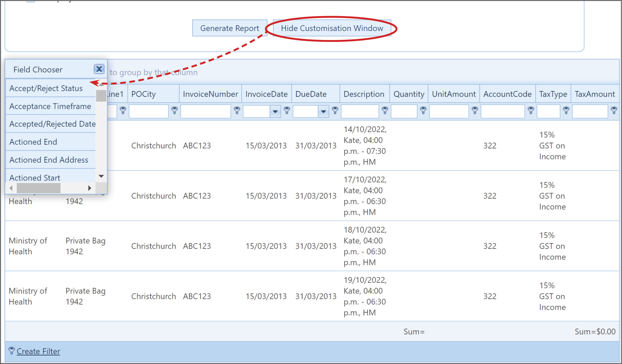622x364 pixels.
Task: Click Hide Customisation Window button
Action: 332,28
